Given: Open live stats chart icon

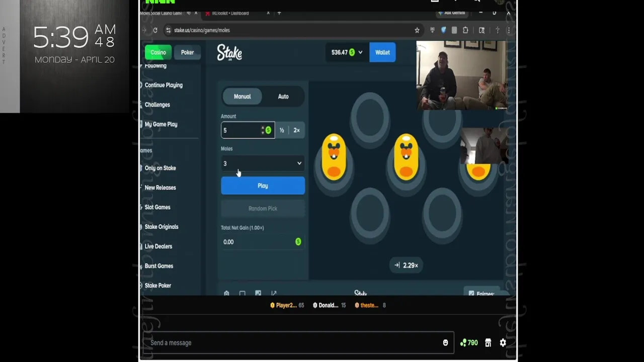Looking at the screenshot, I should 258,293.
